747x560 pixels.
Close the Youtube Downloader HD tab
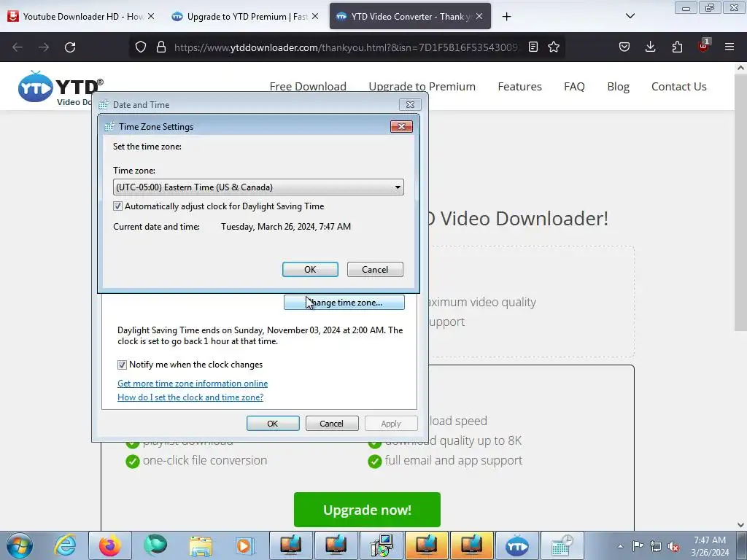coord(150,16)
